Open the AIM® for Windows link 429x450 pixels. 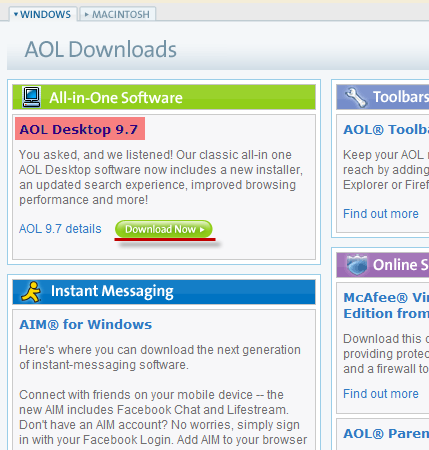point(86,324)
